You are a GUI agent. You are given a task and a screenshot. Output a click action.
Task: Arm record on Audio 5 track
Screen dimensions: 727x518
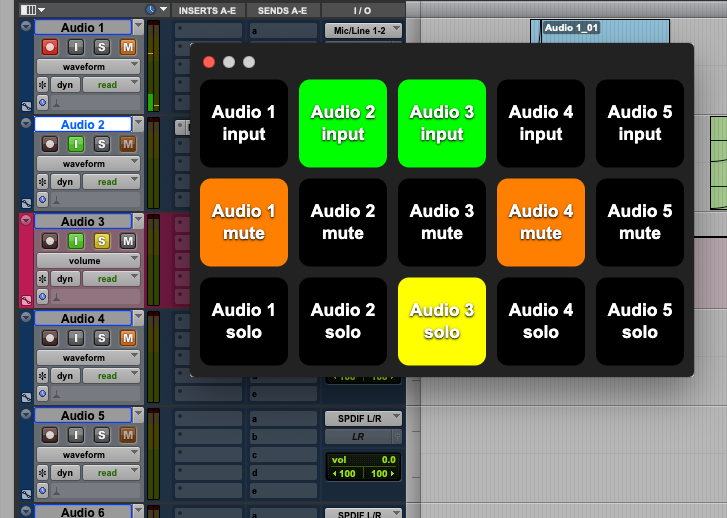50,435
